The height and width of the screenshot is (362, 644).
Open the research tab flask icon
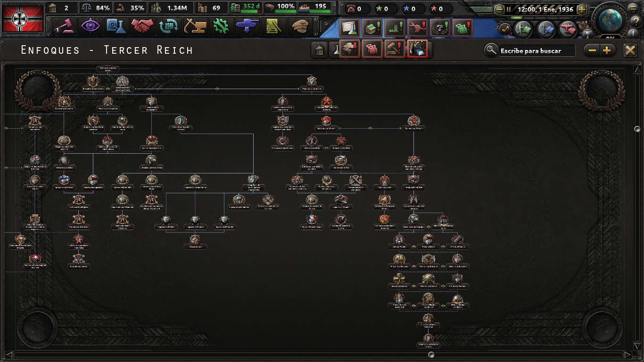click(116, 26)
